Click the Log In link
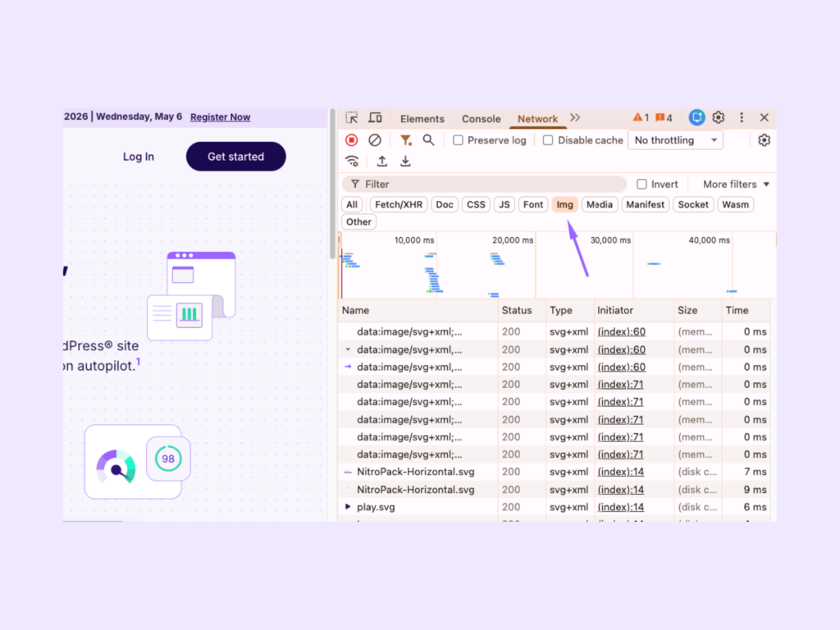Image resolution: width=840 pixels, height=630 pixels. click(138, 157)
